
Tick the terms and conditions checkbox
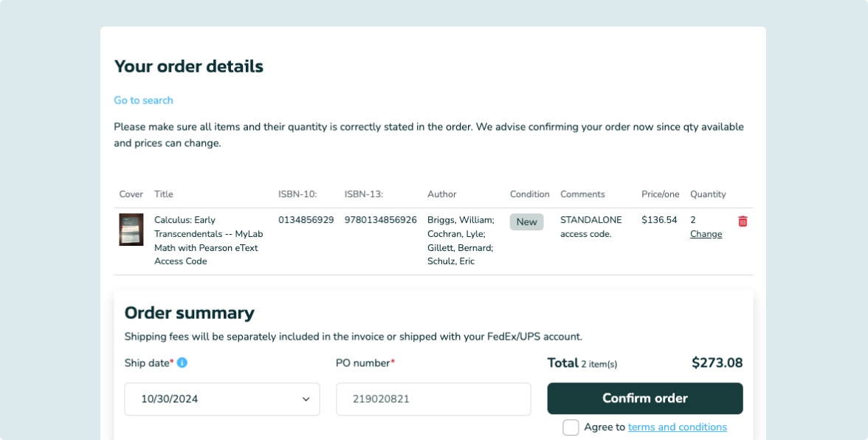571,427
